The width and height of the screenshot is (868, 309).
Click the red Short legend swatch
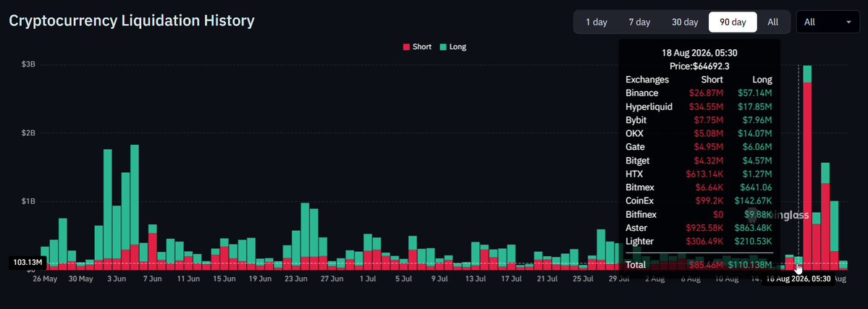406,47
